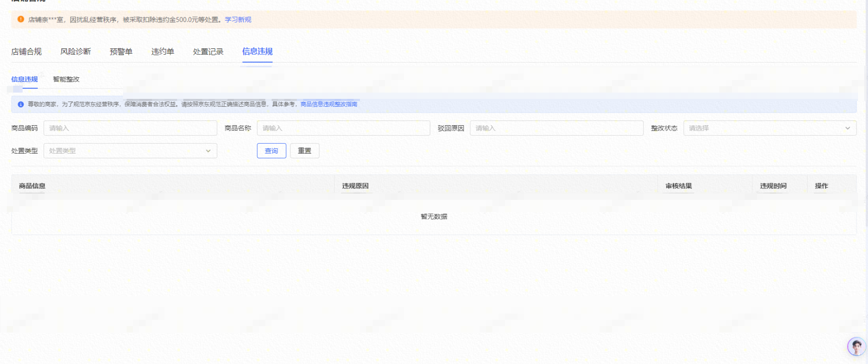Screen dimensions: 868x364
Task: Click the blue info icon in merchant notice
Action: [21, 105]
